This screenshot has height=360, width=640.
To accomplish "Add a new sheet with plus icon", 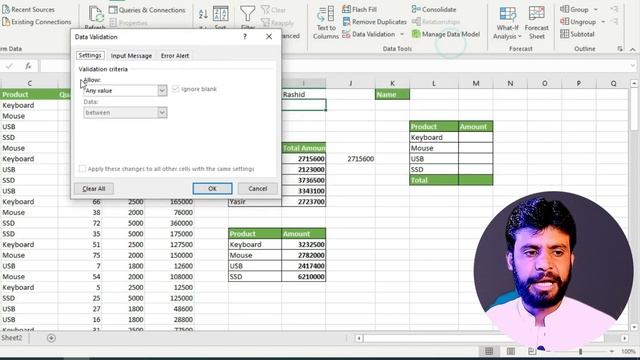I will click(x=51, y=338).
